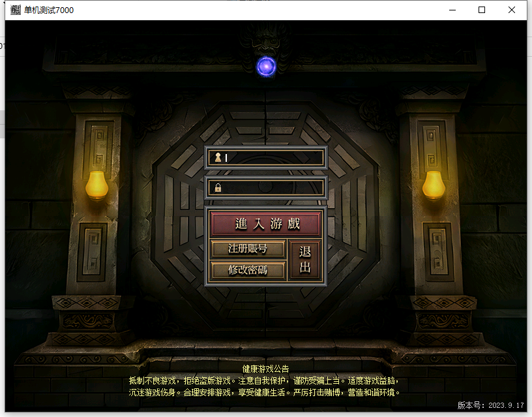Click the padlock icon in password field
The height and width of the screenshot is (417, 532).
[x=218, y=187]
